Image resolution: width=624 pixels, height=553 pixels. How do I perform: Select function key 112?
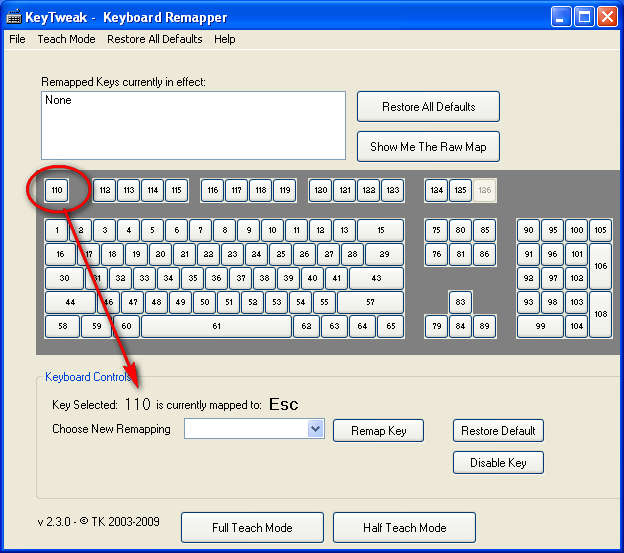[105, 190]
